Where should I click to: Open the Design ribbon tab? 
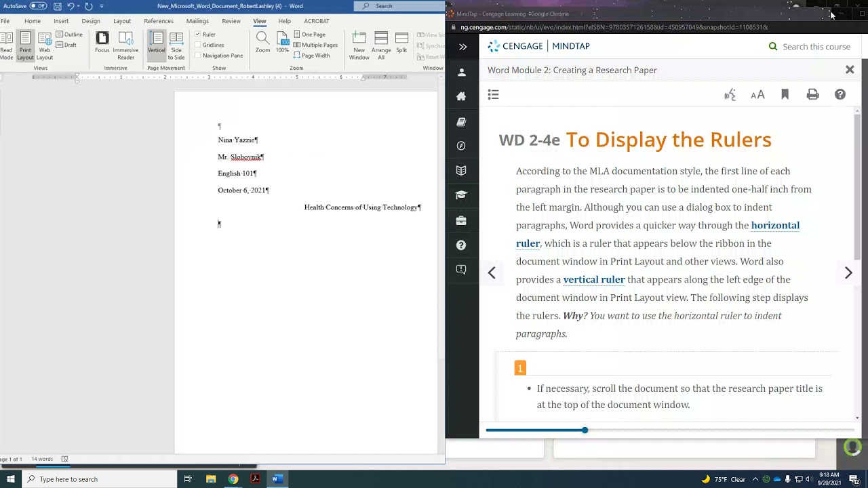coord(91,21)
